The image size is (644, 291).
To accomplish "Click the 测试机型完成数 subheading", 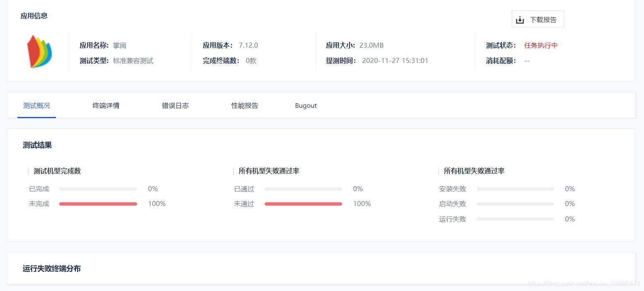I will [x=57, y=171].
